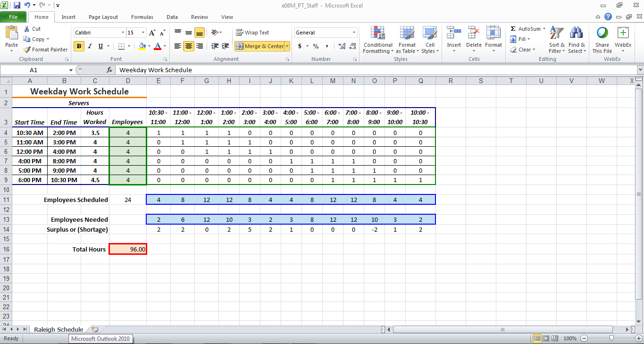Open Sort & Filter options
This screenshot has height=344, width=644.
point(557,40)
